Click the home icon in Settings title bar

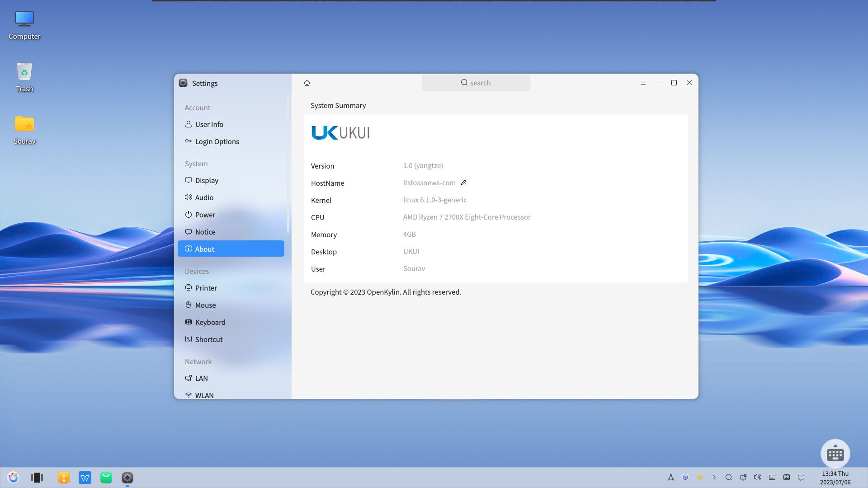[307, 83]
